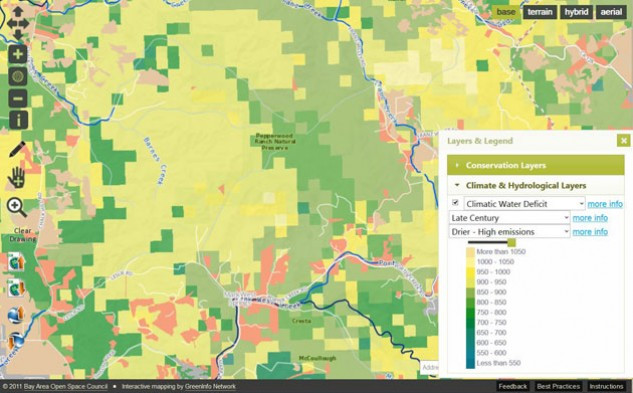The height and width of the screenshot is (393, 633).
Task: Open the Drier - High emissions scenario dropdown
Action: 509,231
